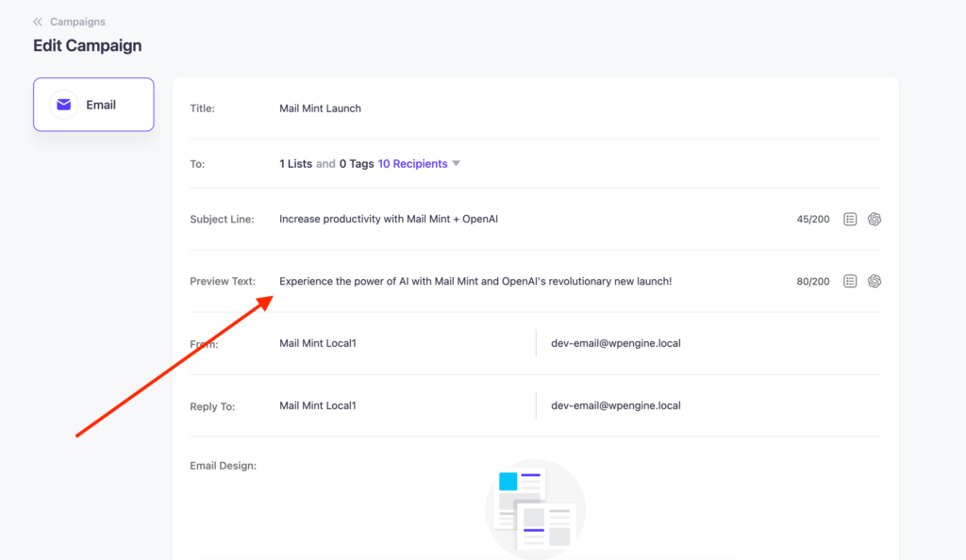Edit the Reply To email address

pos(616,405)
